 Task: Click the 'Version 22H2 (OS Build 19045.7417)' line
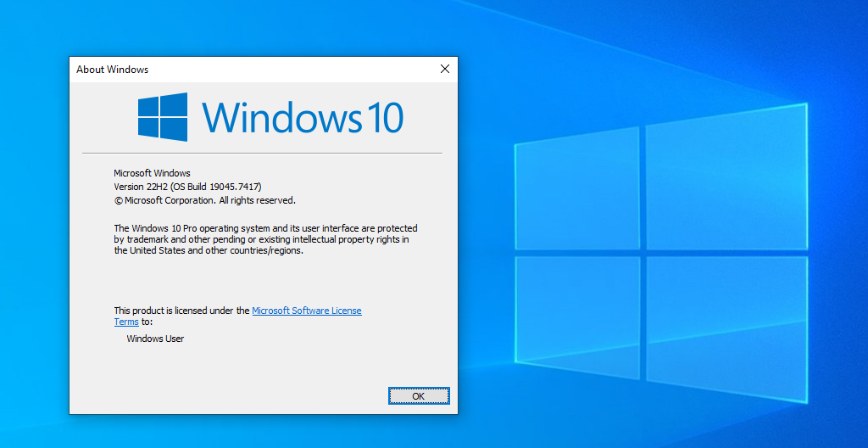[x=187, y=187]
